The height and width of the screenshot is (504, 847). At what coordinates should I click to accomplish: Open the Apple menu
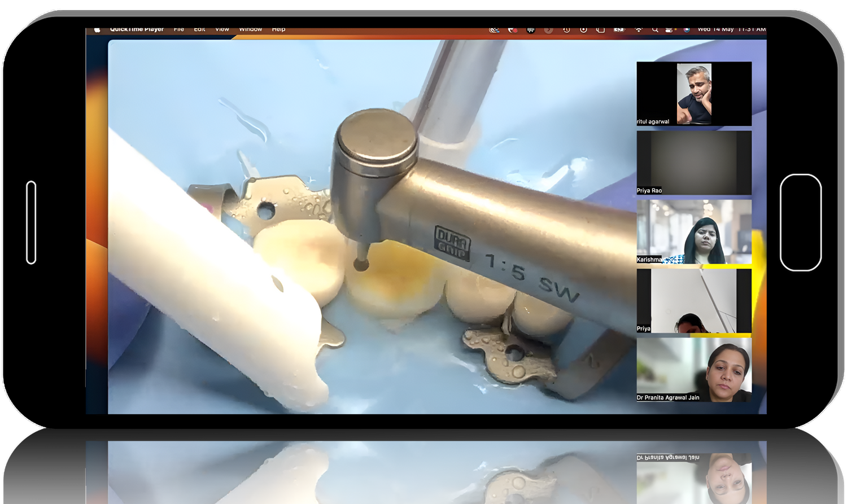(x=97, y=30)
